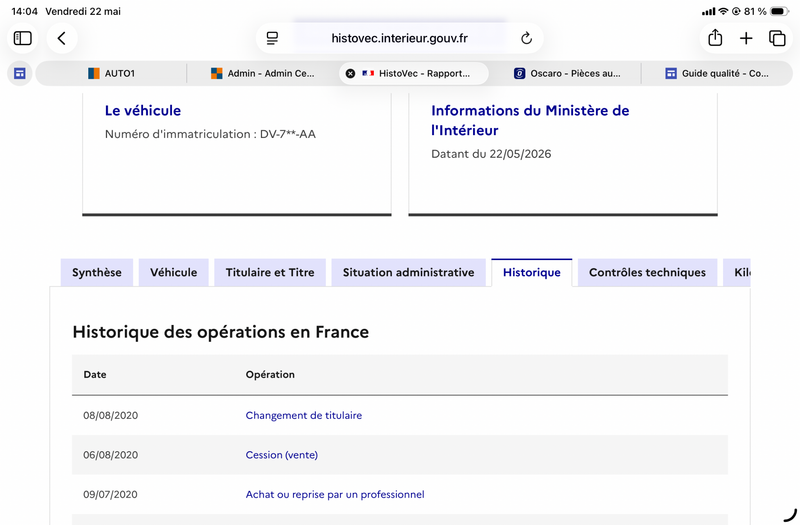Switch to the Oscaro browser tab
This screenshot has width=800, height=525.
tap(566, 73)
